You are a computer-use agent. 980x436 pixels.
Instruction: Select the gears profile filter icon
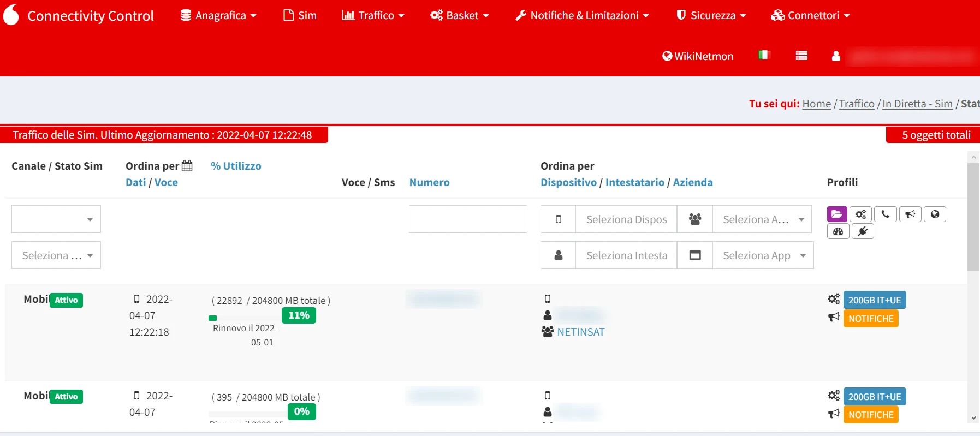[860, 214]
